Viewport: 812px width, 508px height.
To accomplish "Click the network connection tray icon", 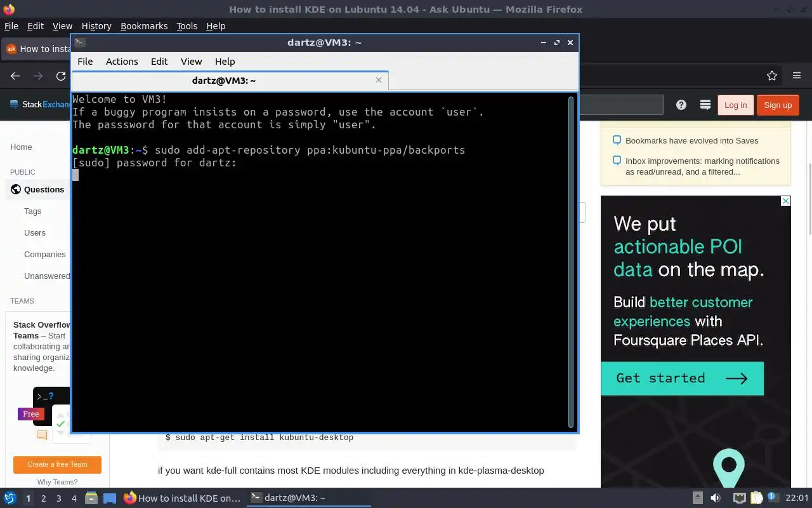I will [x=739, y=498].
